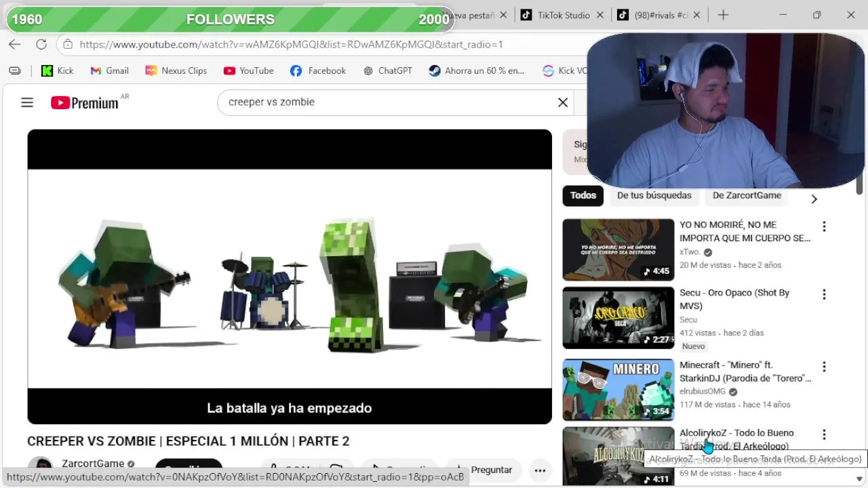Open options for 'AlcolirykoZ' video

824,434
